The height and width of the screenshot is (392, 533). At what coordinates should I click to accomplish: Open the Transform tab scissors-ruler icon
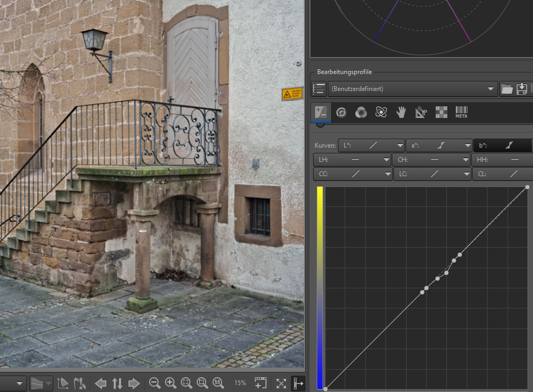(421, 112)
